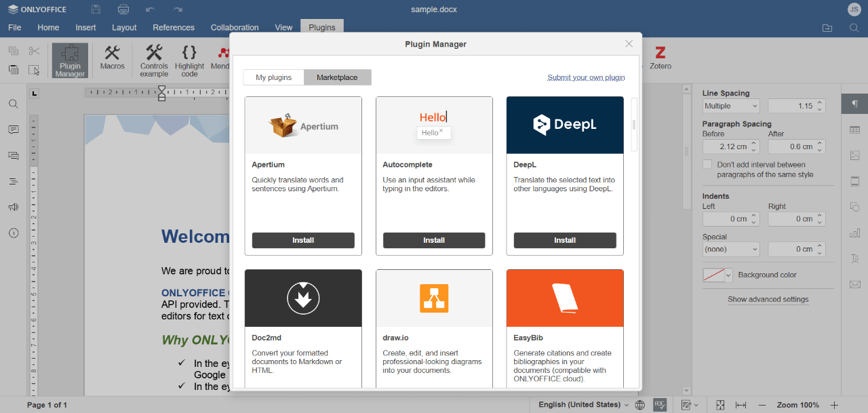868x413 pixels.
Task: Check Don't add interval between paragraphs
Action: pos(707,164)
